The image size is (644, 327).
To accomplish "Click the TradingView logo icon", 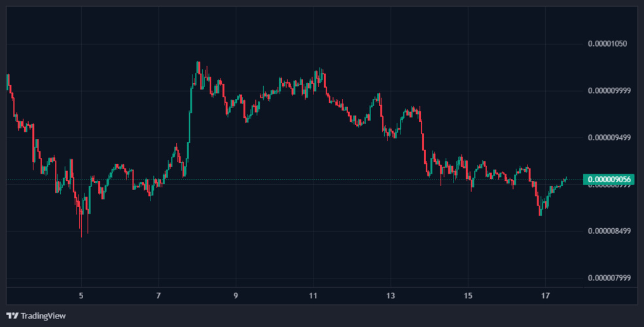I will (12, 316).
